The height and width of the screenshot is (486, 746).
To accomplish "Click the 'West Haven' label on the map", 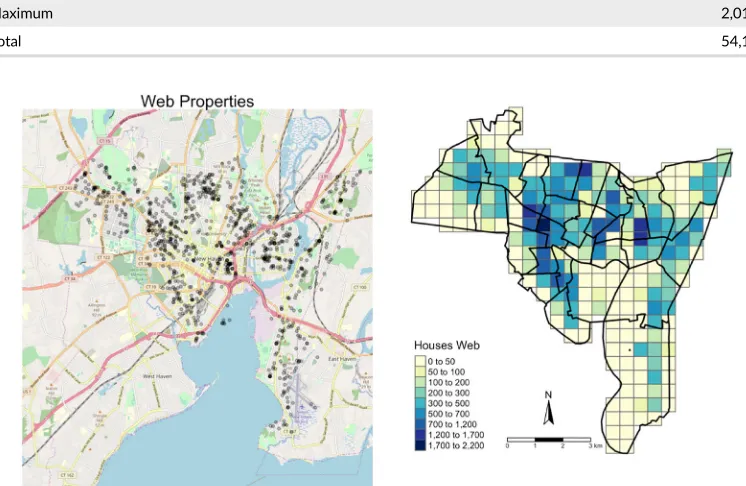I will pos(157,376).
